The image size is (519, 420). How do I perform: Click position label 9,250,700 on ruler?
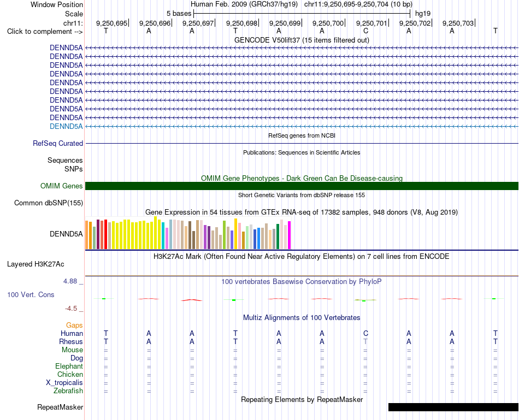[328, 23]
